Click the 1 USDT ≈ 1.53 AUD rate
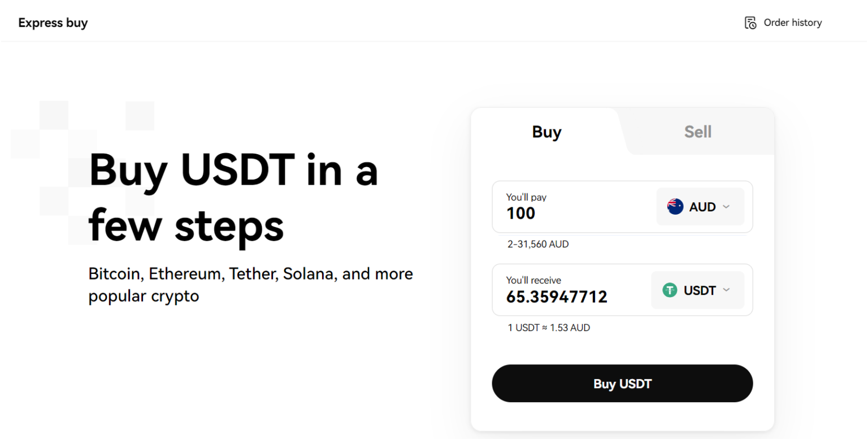Viewport: 868px width, 440px height. click(549, 328)
